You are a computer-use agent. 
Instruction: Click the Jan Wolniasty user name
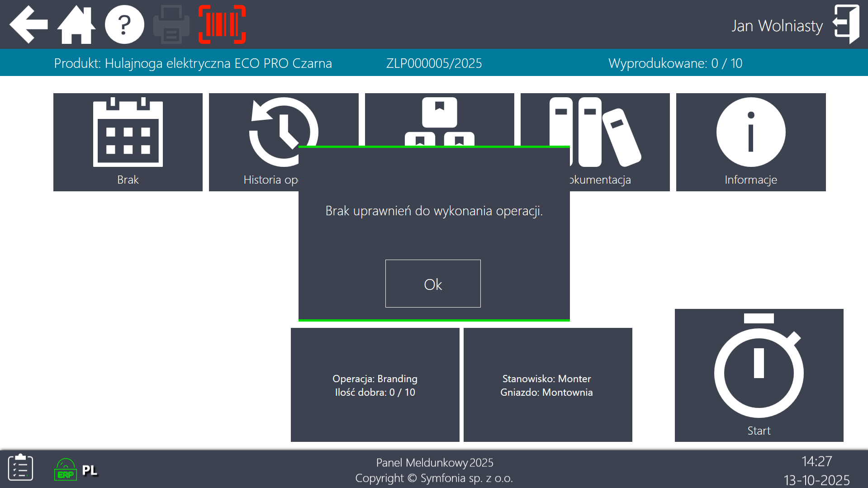777,26
